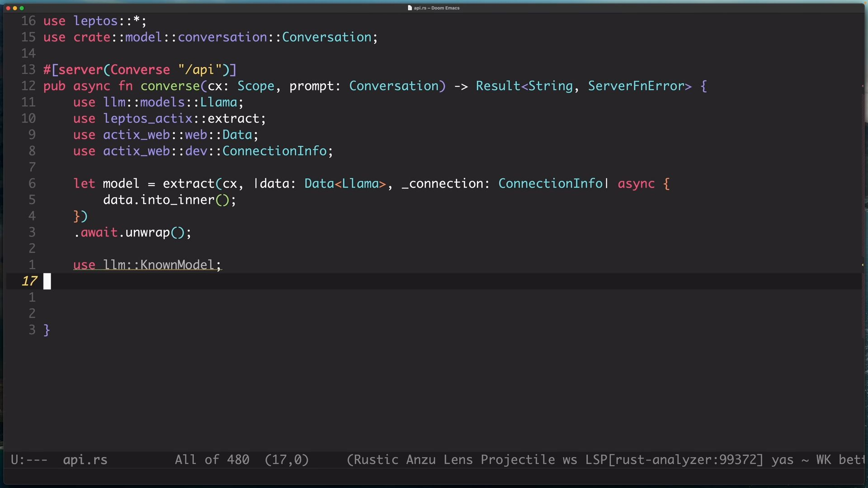Viewport: 868px width, 488px height.
Task: Toggle the Projectile minor mode indicator
Action: (x=518, y=460)
